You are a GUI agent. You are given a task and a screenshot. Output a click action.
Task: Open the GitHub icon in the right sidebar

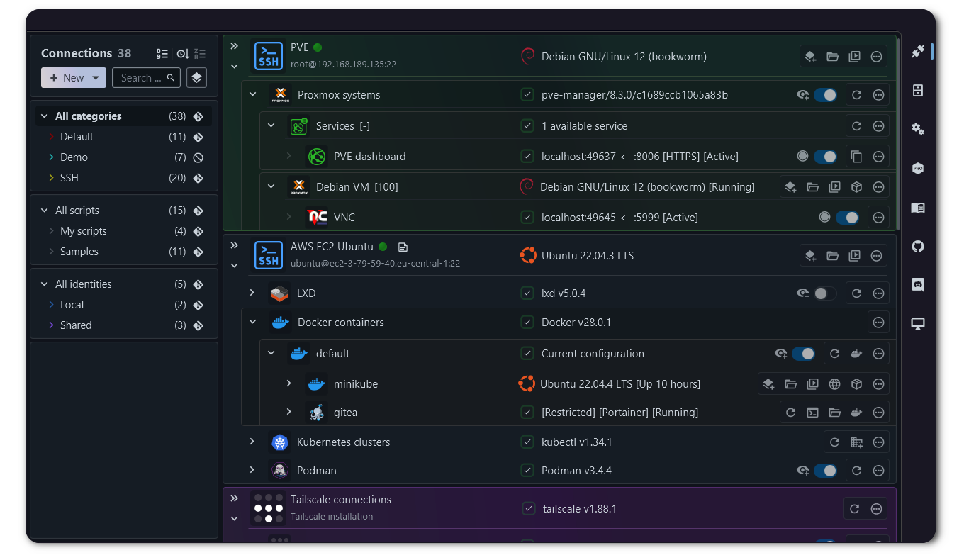click(917, 246)
